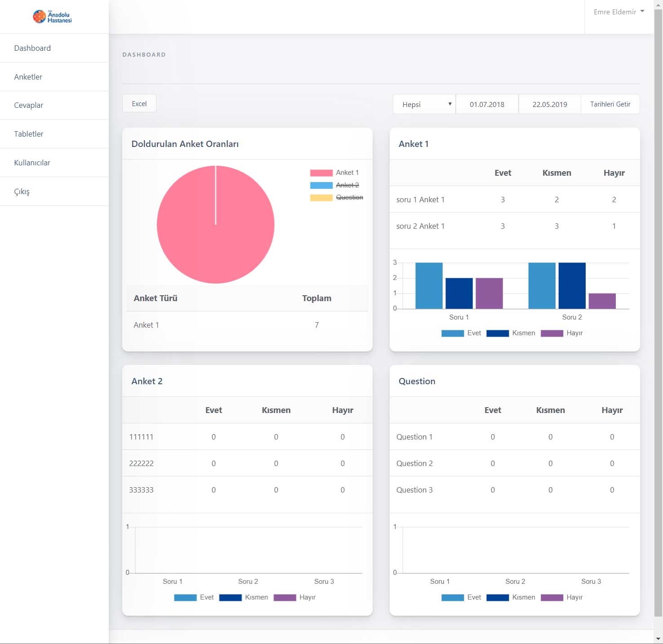The width and height of the screenshot is (663, 644).
Task: Toggle Evet legend swatch in Anket 1 chart
Action: click(x=453, y=333)
